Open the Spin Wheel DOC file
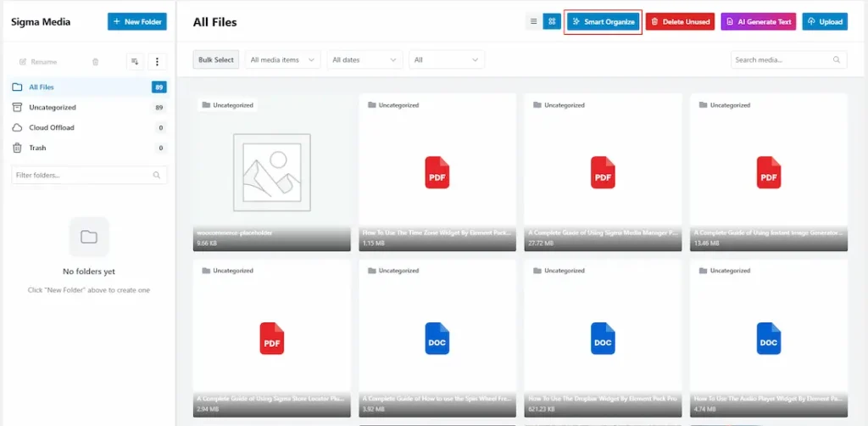 click(x=437, y=339)
